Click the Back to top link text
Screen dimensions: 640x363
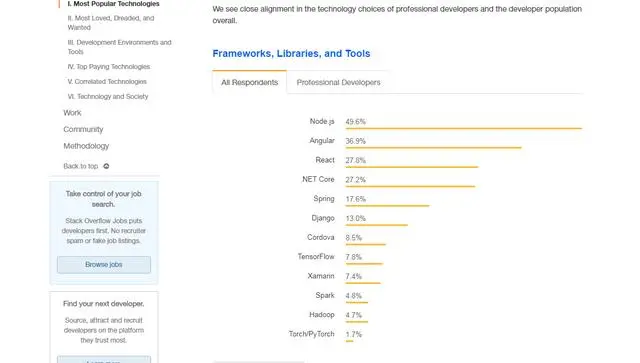pyautogui.click(x=80, y=166)
